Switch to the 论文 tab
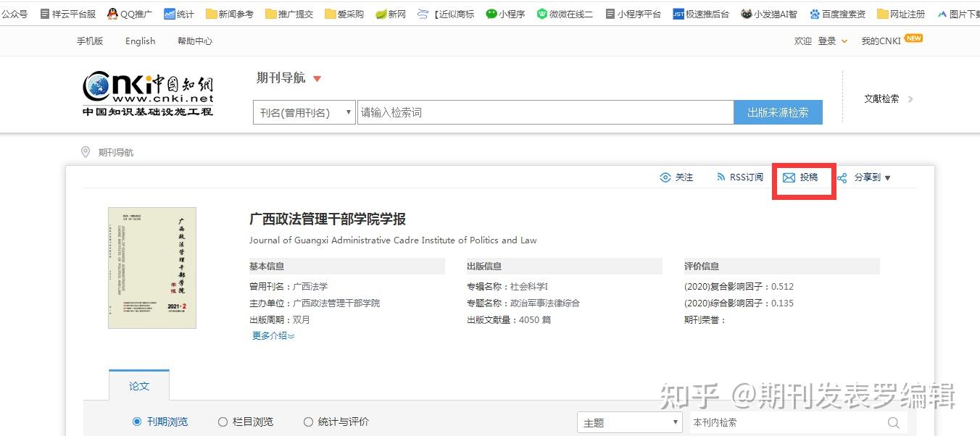Image resolution: width=980 pixels, height=436 pixels. click(139, 385)
